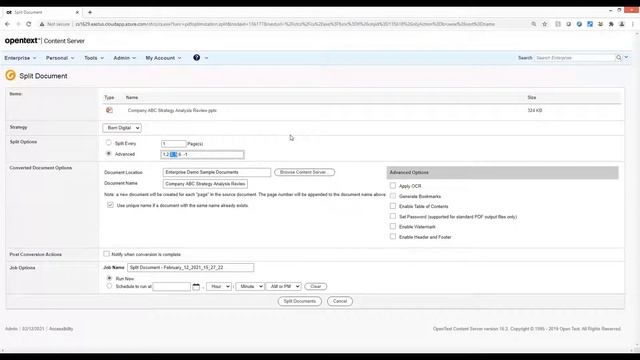Screen dimensions: 640x360
Task: Click the Name column header
Action: click(x=132, y=98)
